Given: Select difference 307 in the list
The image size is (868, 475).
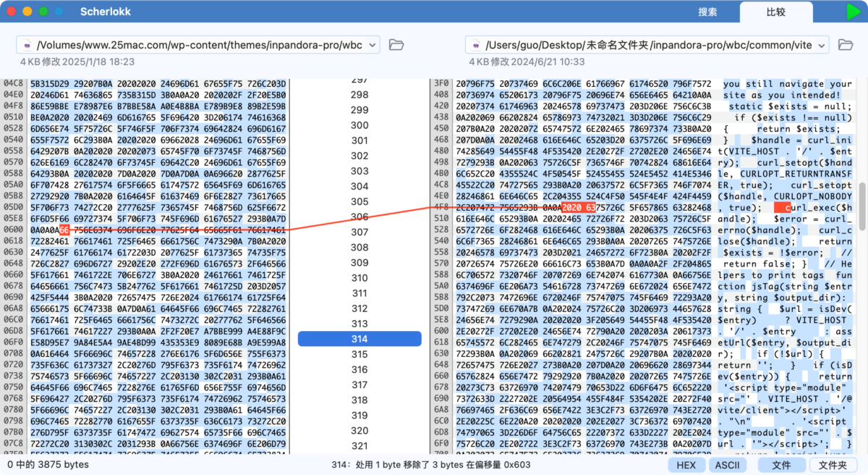Looking at the screenshot, I should (359, 232).
